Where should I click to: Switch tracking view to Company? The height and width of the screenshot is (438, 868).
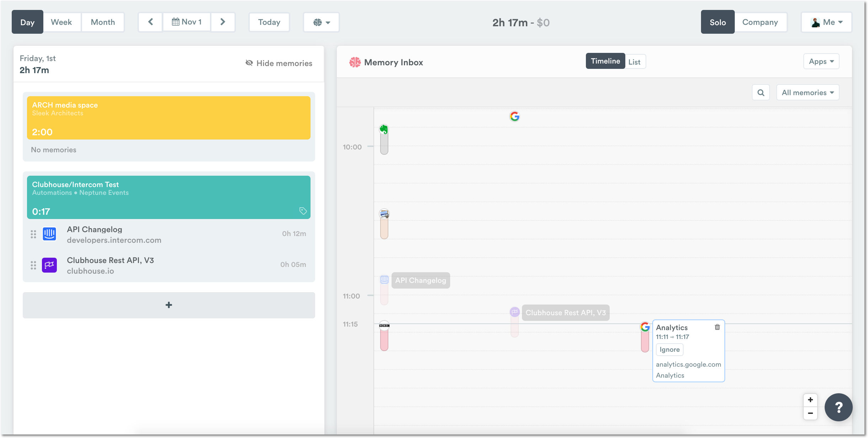(761, 22)
